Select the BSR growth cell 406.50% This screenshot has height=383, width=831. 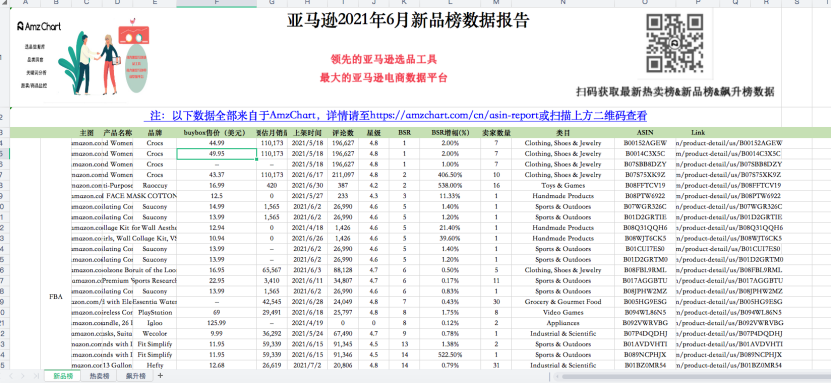click(449, 175)
